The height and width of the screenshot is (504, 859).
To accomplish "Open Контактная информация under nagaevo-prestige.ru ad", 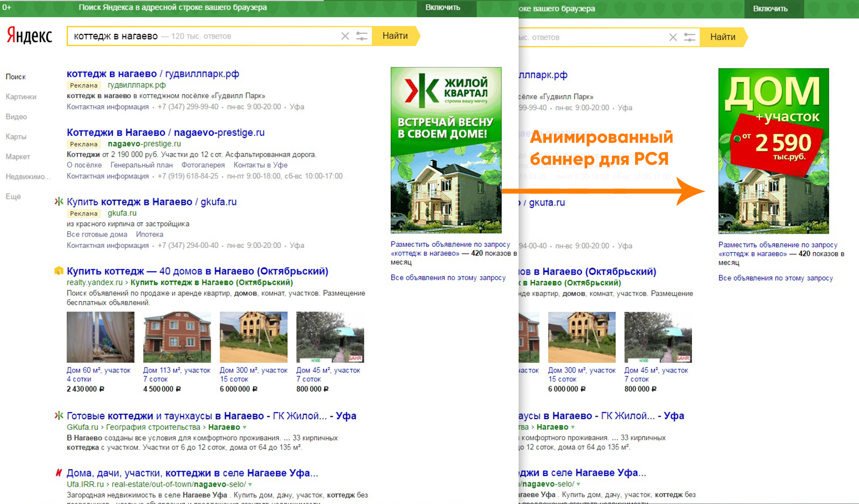I will click(108, 176).
